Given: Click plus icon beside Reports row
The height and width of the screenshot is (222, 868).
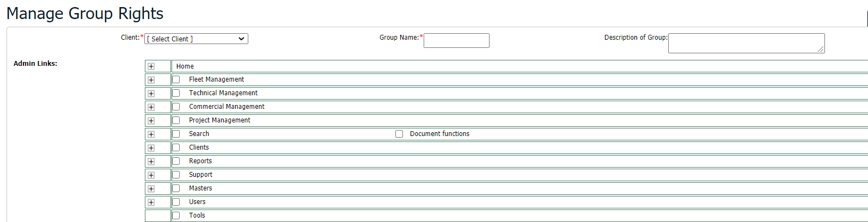Looking at the screenshot, I should [151, 162].
